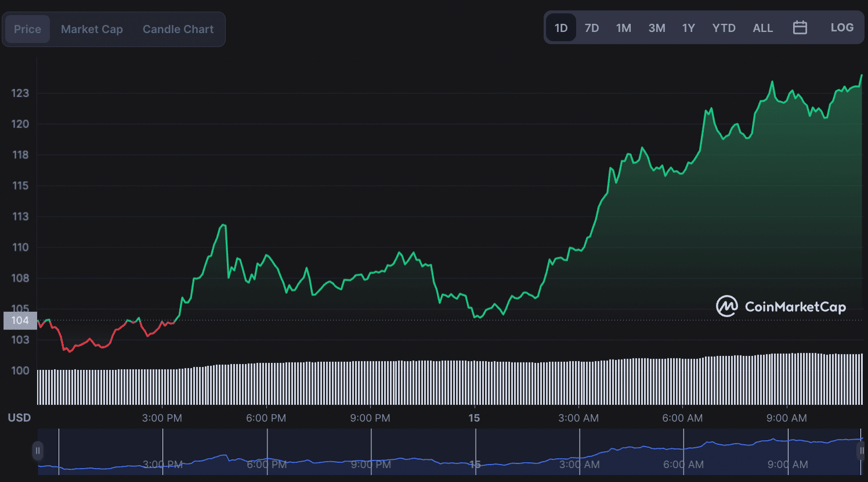
Task: Select the 1D time range
Action: 561,28
